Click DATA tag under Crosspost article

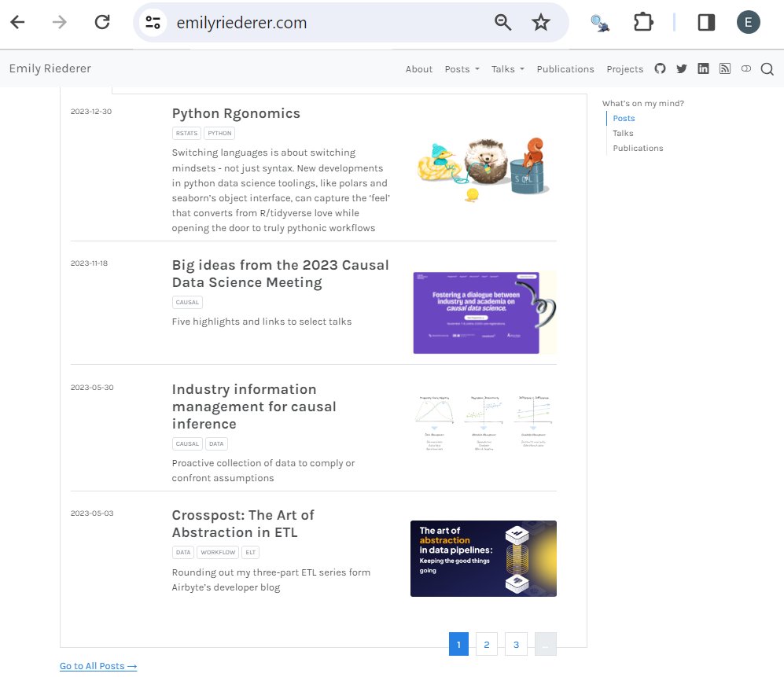point(183,552)
